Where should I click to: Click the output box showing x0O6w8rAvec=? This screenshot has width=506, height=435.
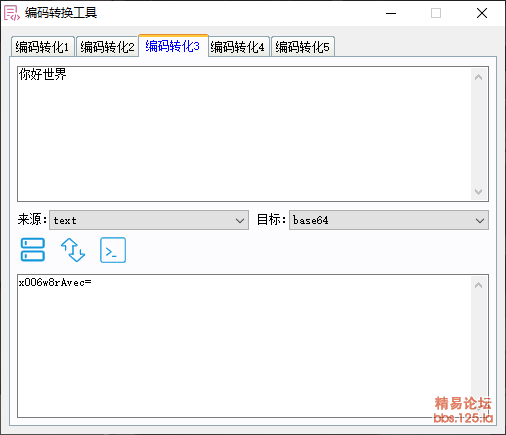(x=244, y=346)
